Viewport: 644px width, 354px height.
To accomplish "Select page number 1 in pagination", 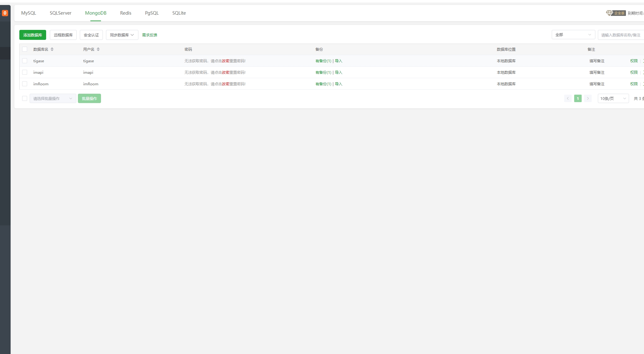I will point(578,98).
